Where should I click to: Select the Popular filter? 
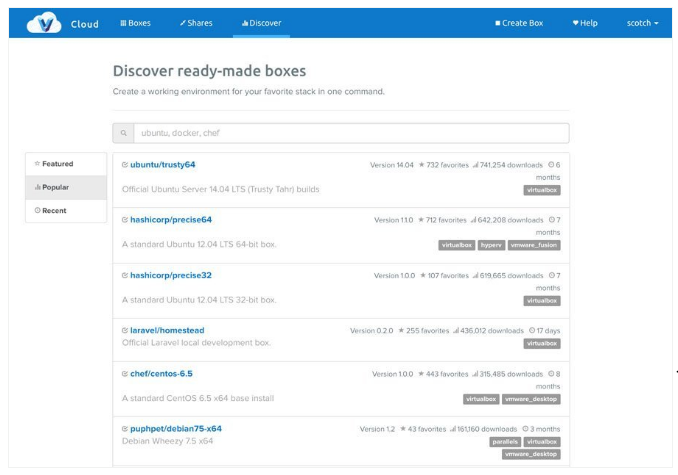pyautogui.click(x=66, y=187)
